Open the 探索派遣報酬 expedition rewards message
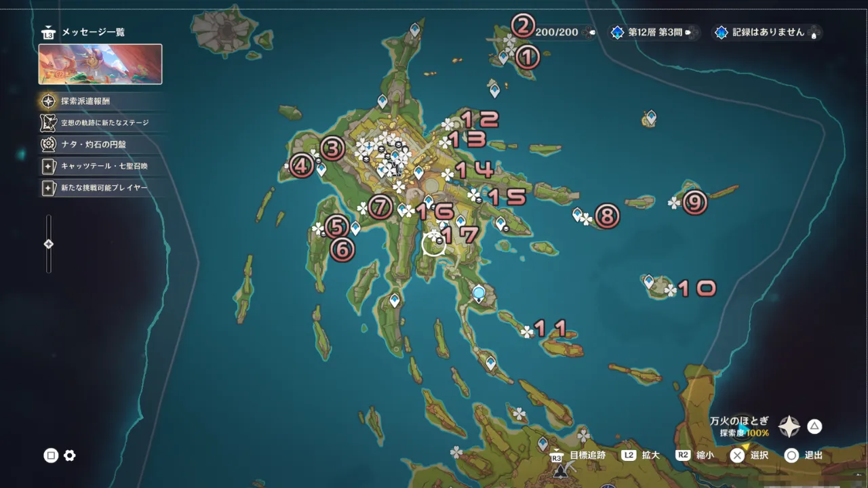The width and height of the screenshot is (868, 488). 85,101
